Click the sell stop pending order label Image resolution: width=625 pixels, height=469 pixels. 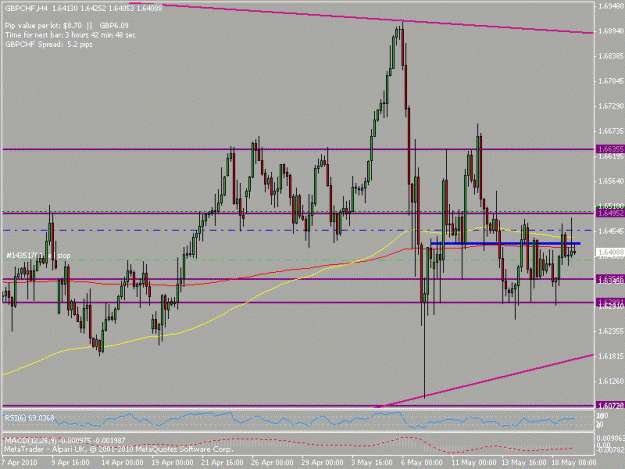point(38,255)
